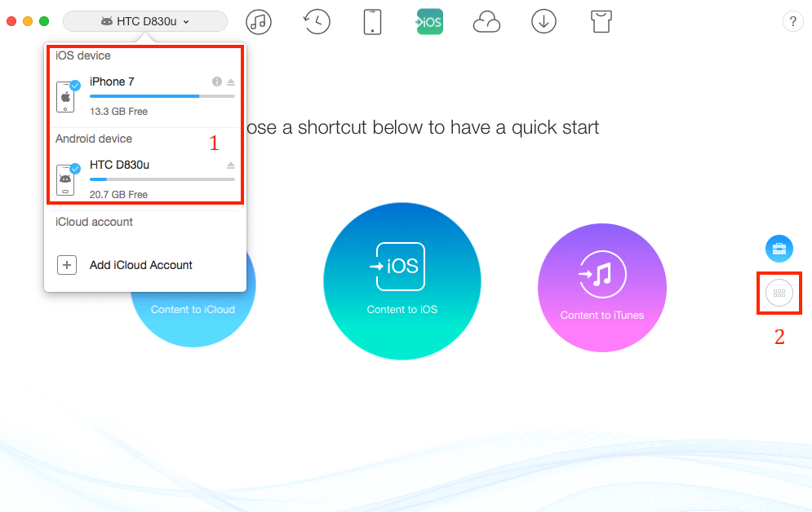Image resolution: width=812 pixels, height=512 pixels.
Task: Click iPhone 7 storage usage bar
Action: tap(162, 96)
